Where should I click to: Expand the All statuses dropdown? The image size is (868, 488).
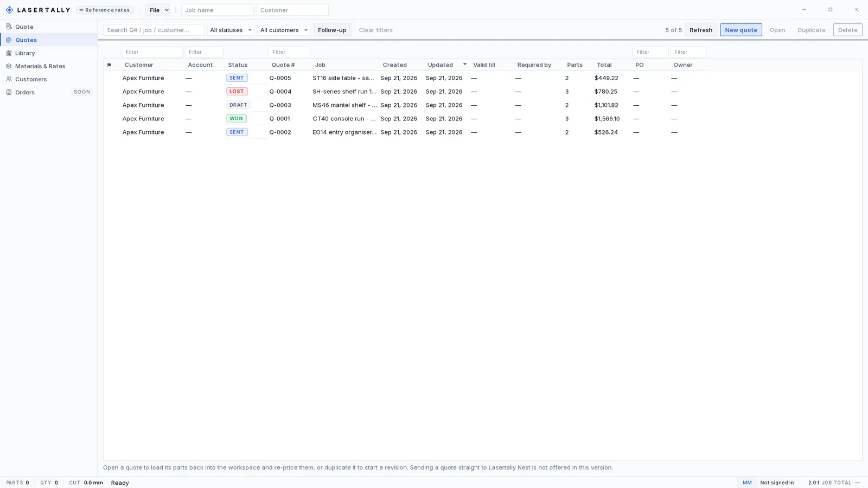pos(231,30)
